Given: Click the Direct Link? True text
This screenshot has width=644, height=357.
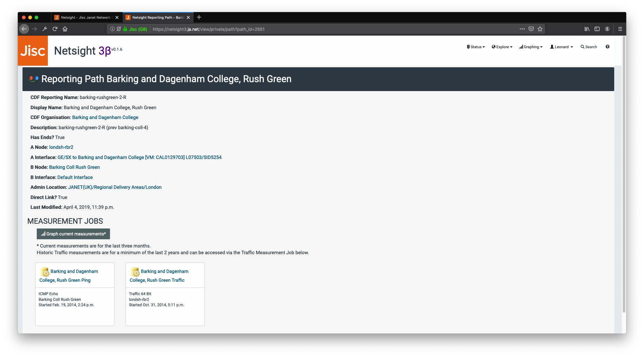Looking at the screenshot, I should [49, 197].
